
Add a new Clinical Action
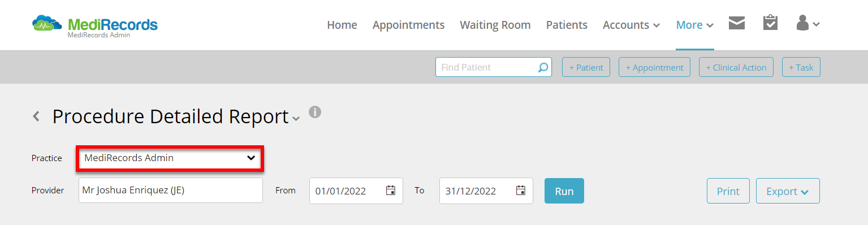[x=736, y=67]
